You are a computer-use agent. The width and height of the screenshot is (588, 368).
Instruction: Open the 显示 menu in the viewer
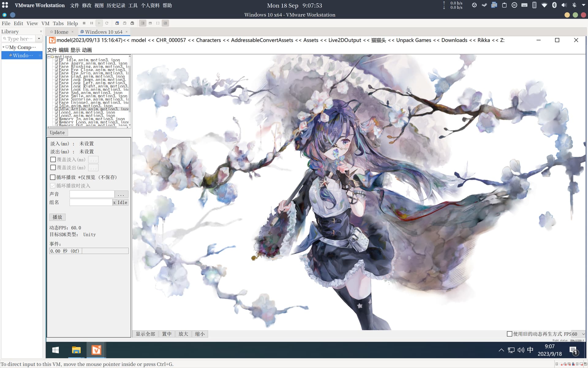(75, 50)
